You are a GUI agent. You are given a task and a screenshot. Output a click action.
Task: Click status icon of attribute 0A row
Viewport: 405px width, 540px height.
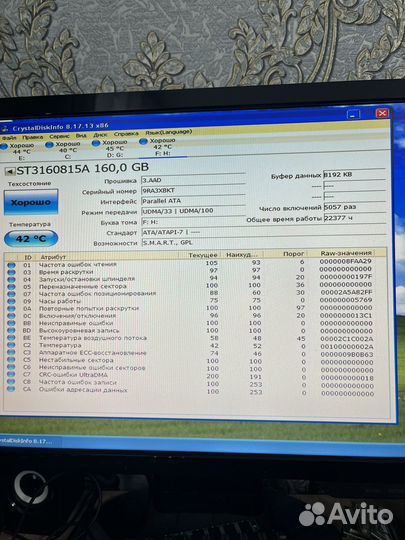pyautogui.click(x=11, y=309)
